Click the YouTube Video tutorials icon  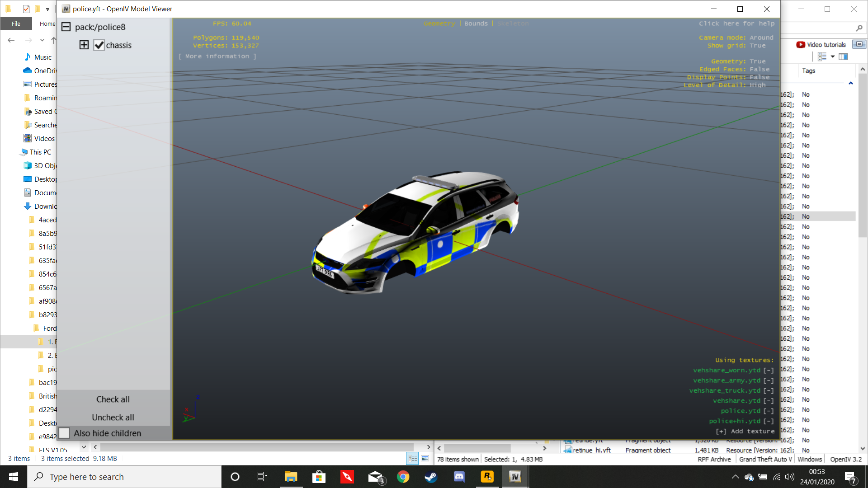coord(801,45)
